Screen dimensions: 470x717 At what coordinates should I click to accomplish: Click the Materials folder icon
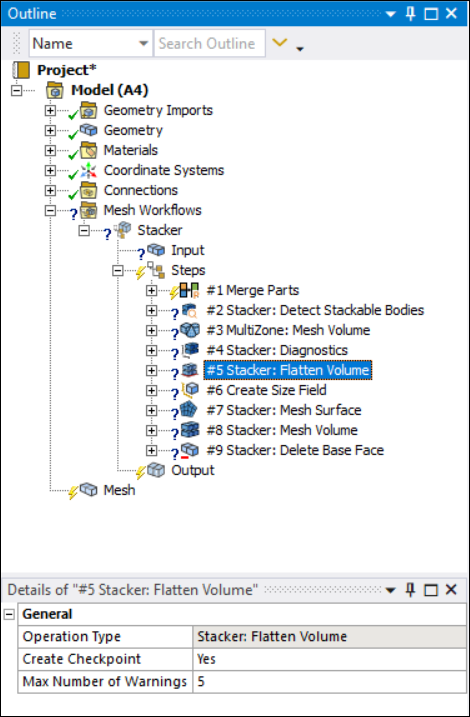pyautogui.click(x=88, y=150)
